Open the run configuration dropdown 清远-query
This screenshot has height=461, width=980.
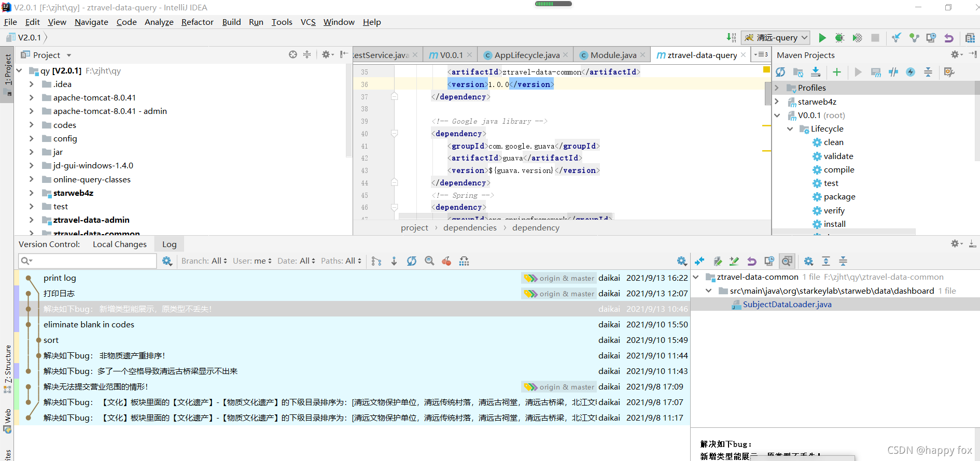(x=776, y=37)
